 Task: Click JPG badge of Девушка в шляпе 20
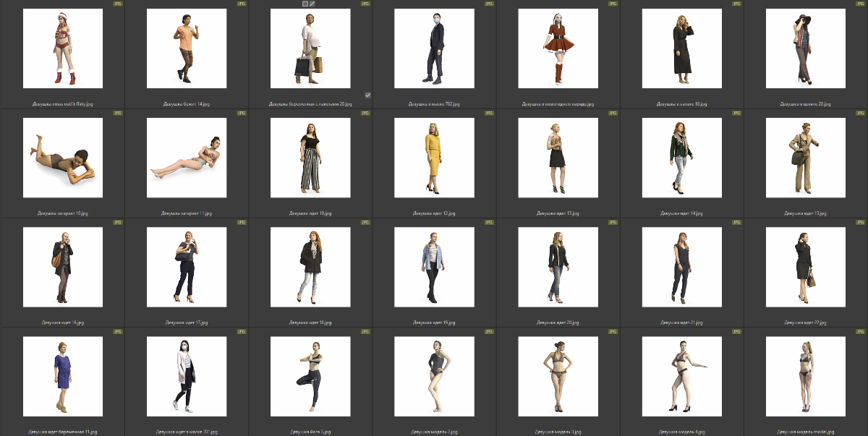pyautogui.click(x=861, y=4)
